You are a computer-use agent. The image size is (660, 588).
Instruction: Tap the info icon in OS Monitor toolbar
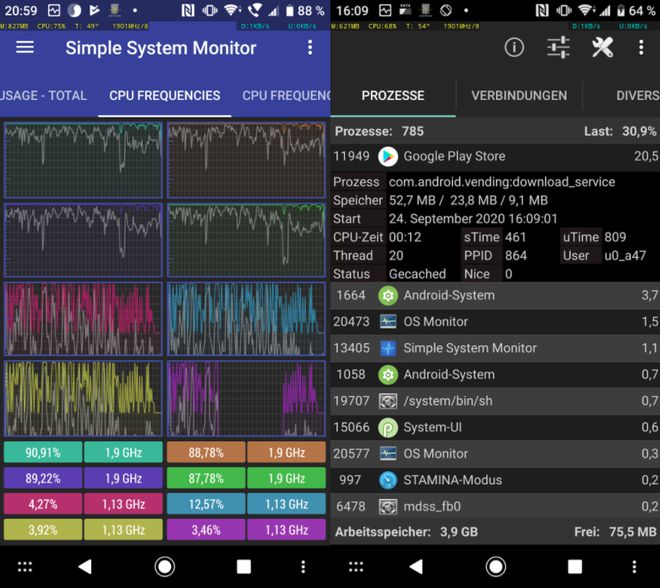[x=514, y=47]
